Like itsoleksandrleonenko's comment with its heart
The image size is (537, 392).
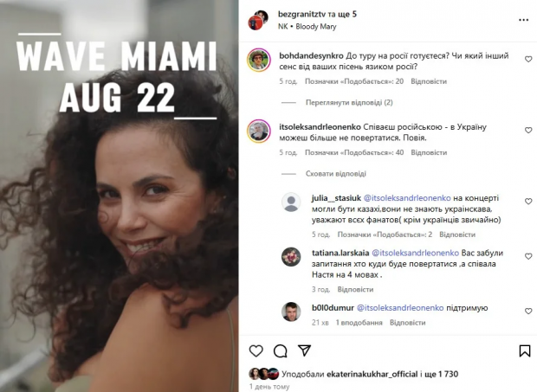tap(528, 131)
